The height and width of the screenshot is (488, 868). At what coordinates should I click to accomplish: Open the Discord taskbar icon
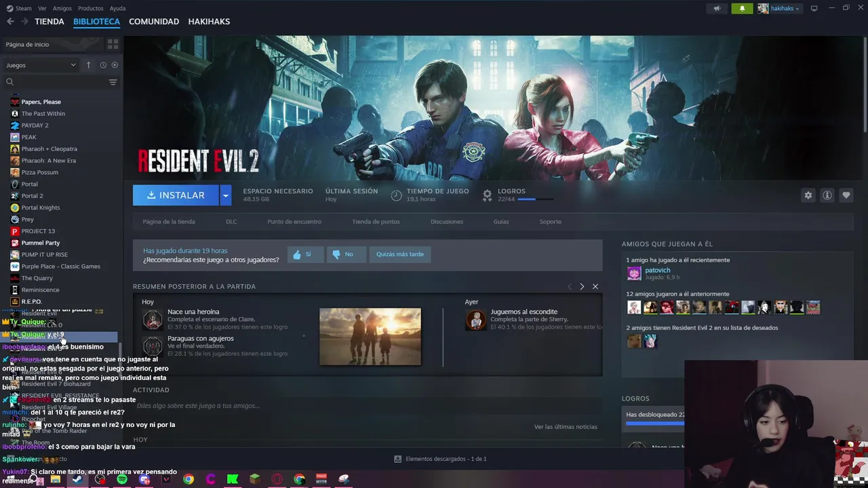pos(144,479)
